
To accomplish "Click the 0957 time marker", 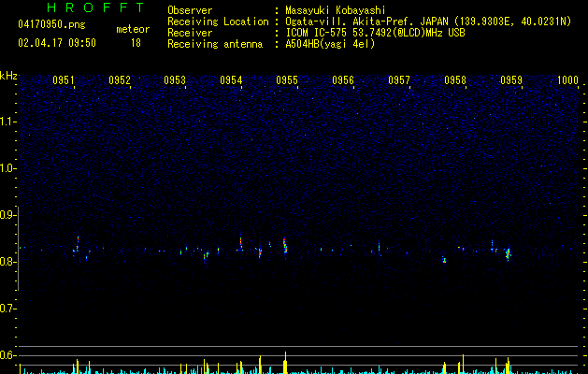I will [x=399, y=80].
